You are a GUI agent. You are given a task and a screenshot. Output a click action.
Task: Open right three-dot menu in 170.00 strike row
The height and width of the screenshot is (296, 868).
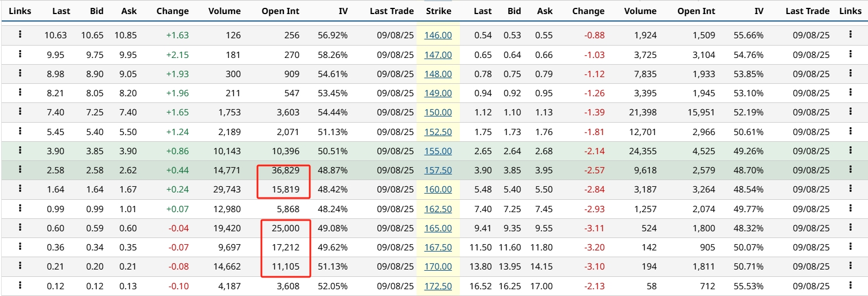click(850, 266)
